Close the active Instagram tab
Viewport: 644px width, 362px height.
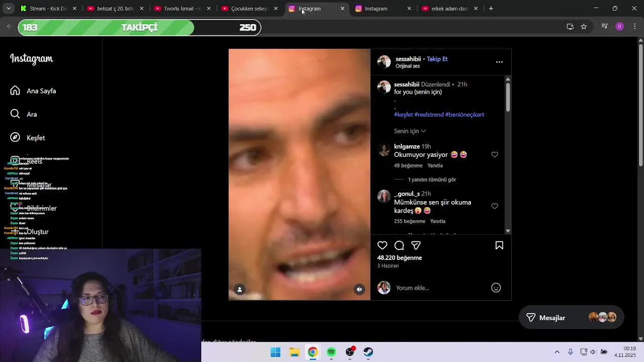tap(343, 9)
